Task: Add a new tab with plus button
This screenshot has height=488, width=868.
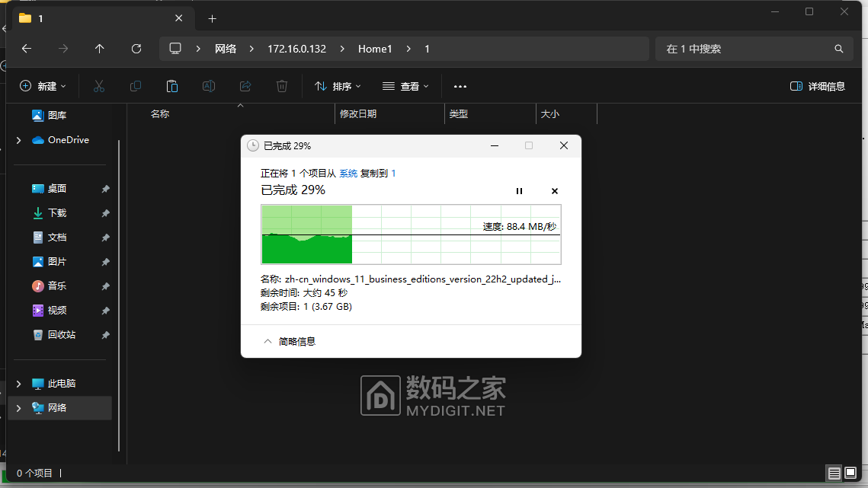Action: click(x=212, y=19)
